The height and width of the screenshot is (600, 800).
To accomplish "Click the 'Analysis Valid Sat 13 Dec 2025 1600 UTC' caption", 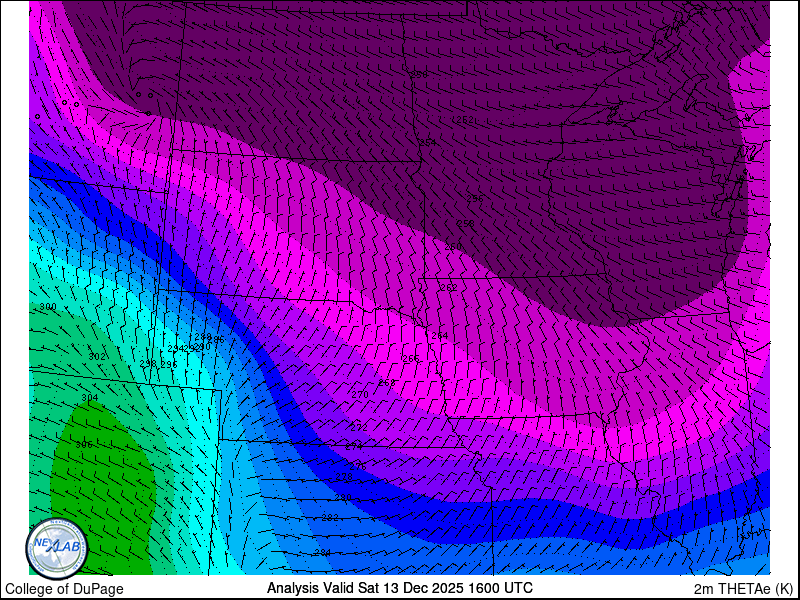I will click(399, 587).
